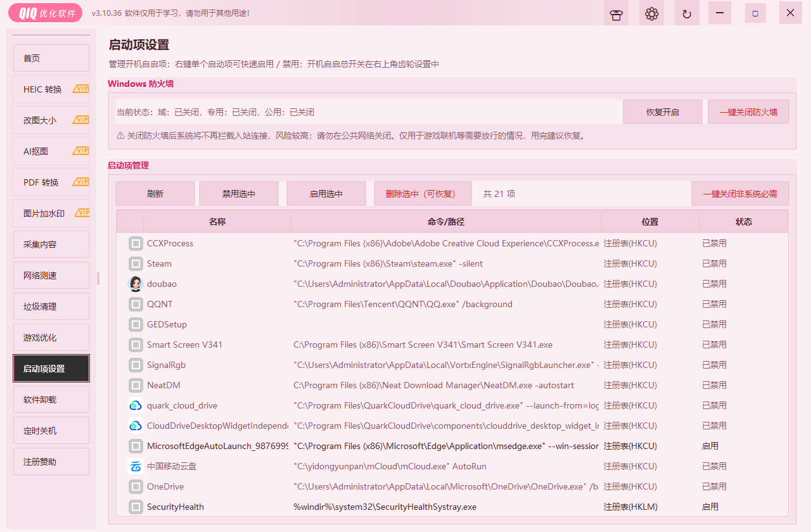Screen dimensions: 811x532
Task: Click the icon beside CCXProcess
Action: click(x=136, y=243)
